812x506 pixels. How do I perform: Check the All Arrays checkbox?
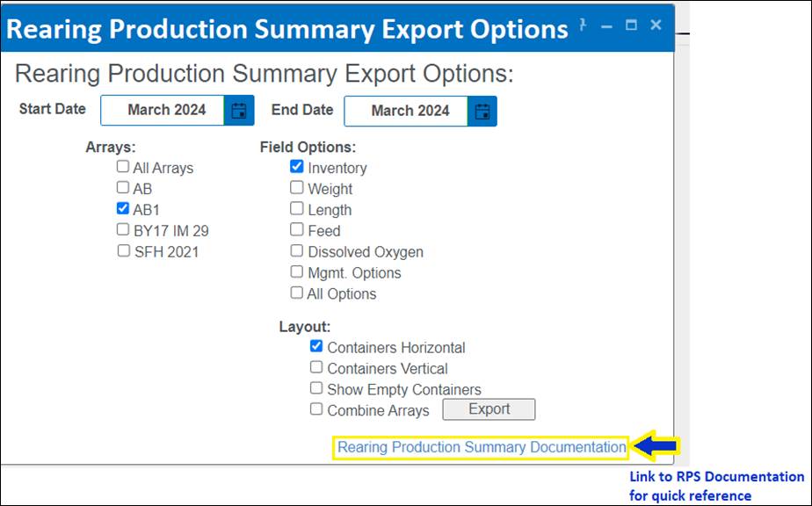(x=123, y=167)
